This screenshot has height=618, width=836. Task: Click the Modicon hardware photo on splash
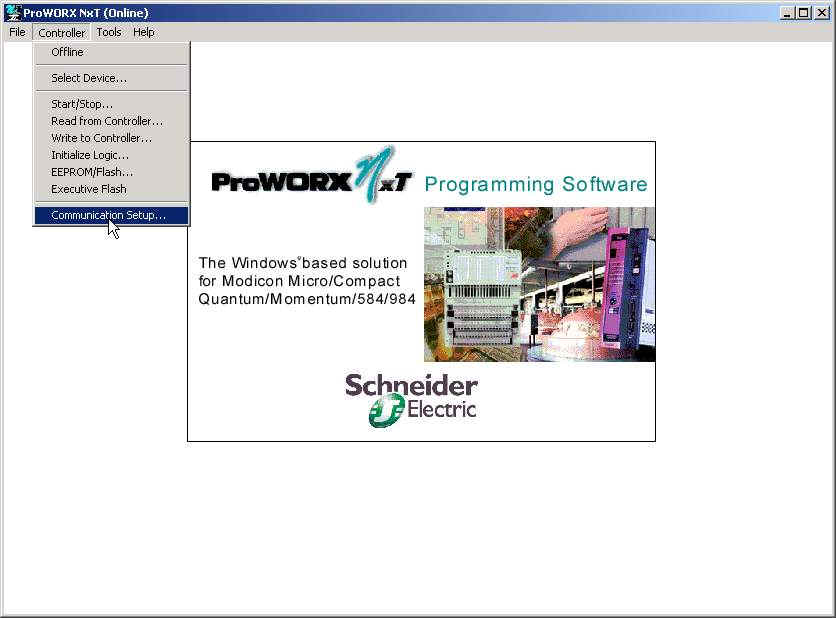pos(539,284)
